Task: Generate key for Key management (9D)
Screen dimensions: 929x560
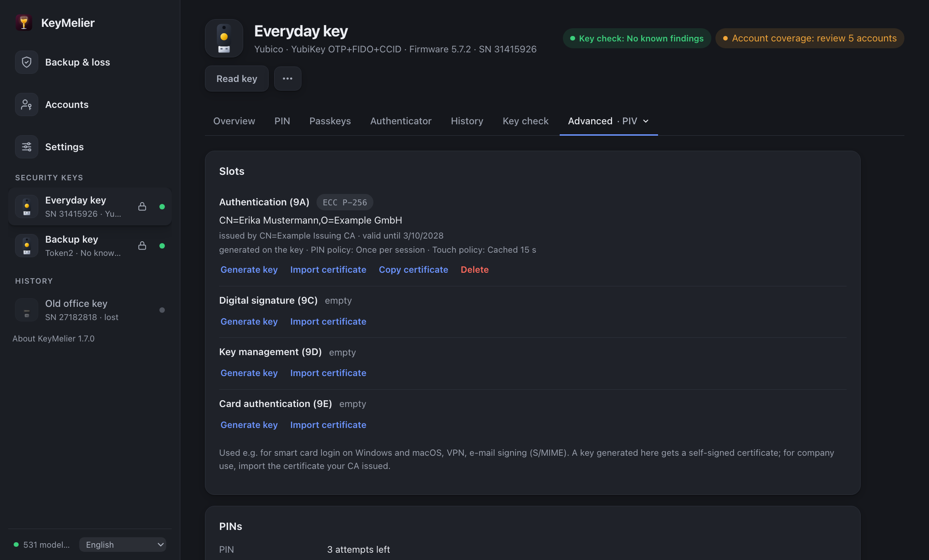Action: click(249, 373)
